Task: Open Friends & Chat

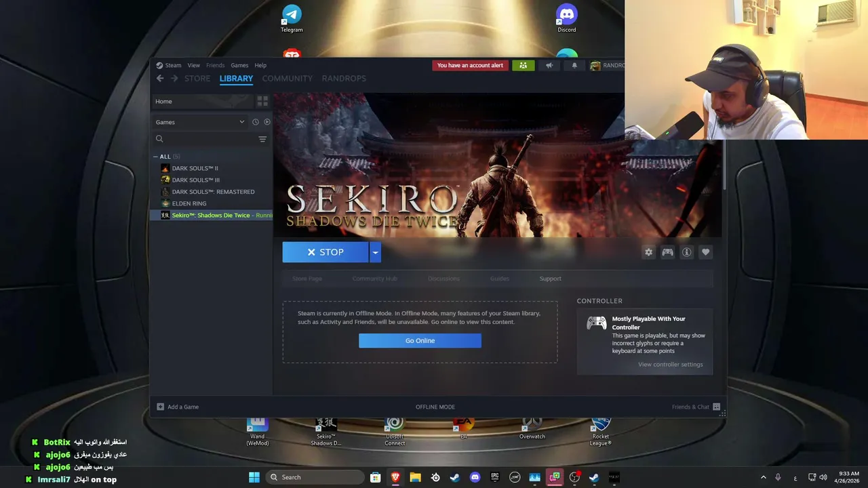Action: (696, 407)
